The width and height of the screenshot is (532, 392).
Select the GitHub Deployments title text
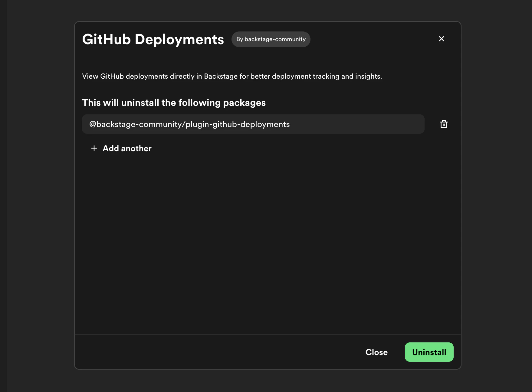point(153,39)
